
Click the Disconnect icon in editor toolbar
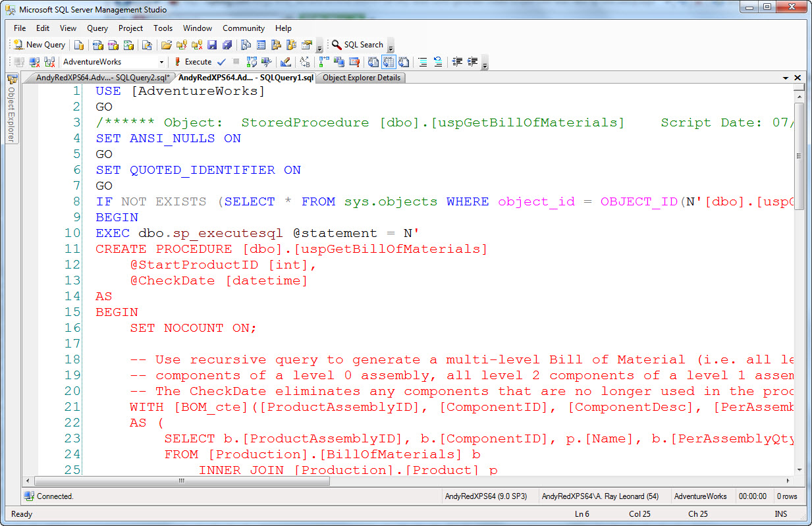tap(34, 62)
